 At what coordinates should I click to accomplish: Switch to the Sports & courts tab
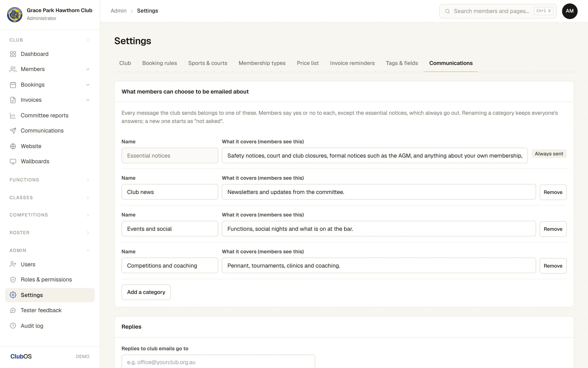tap(208, 63)
